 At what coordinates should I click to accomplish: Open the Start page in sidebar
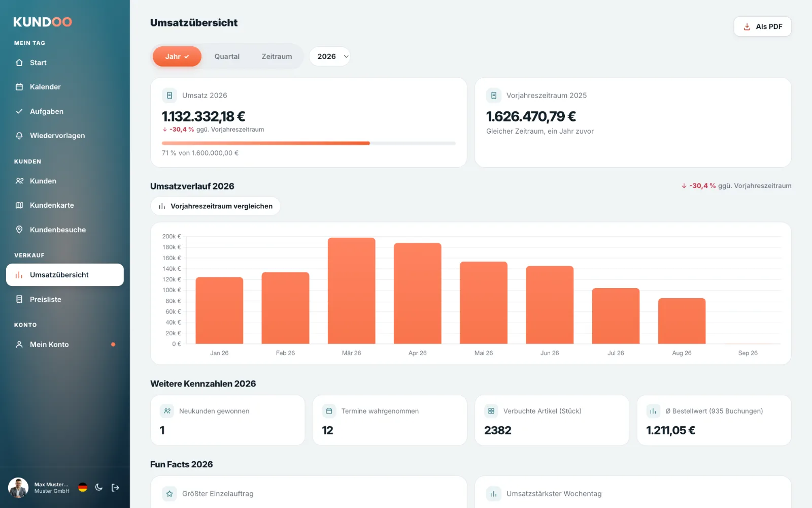click(x=64, y=62)
